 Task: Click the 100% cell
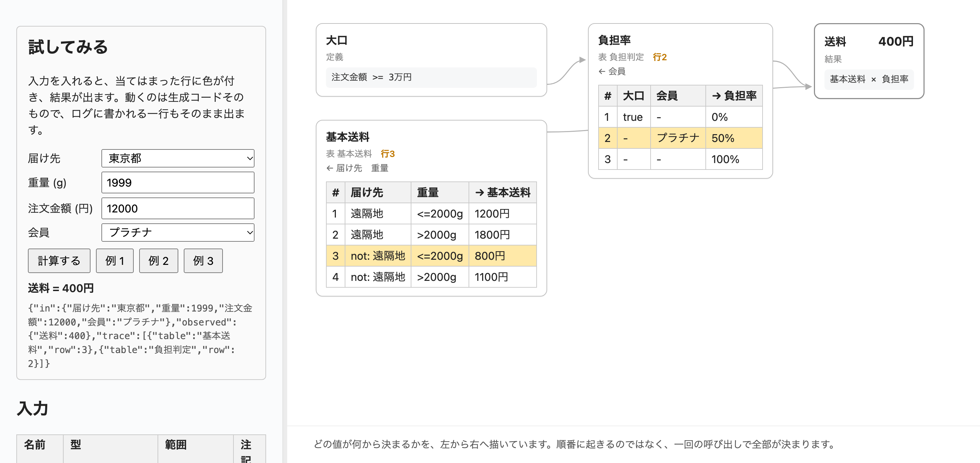click(734, 159)
